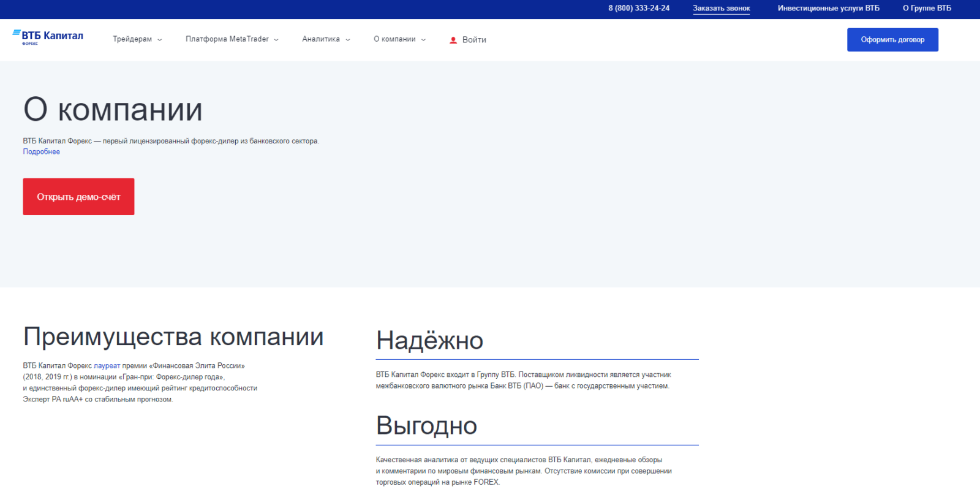The height and width of the screenshot is (502, 980).
Task: Expand the О компании menu chevron
Action: (423, 40)
